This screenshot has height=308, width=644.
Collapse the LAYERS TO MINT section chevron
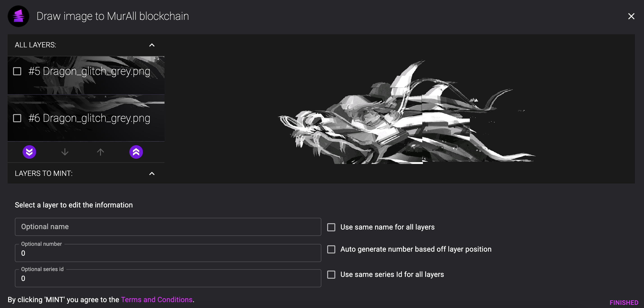tap(152, 173)
